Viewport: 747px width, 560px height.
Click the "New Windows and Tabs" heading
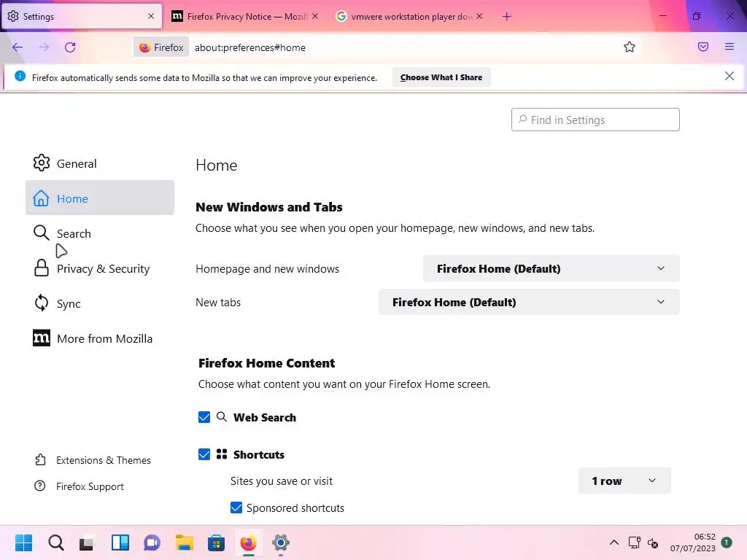click(268, 207)
